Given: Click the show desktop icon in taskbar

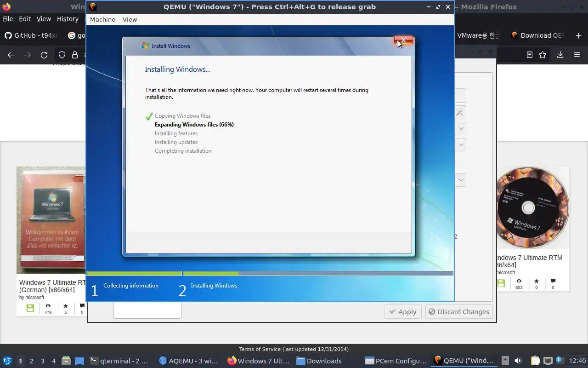Looking at the screenshot, I should [79, 361].
